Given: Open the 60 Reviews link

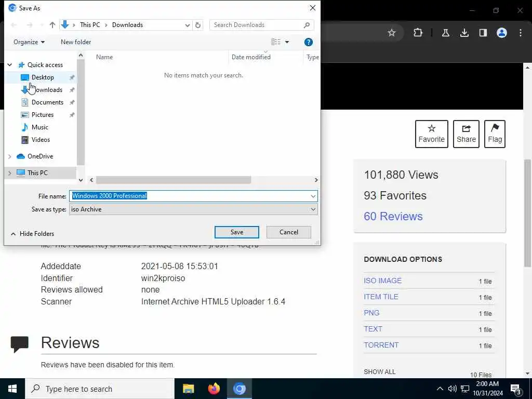Looking at the screenshot, I should click(x=393, y=217).
